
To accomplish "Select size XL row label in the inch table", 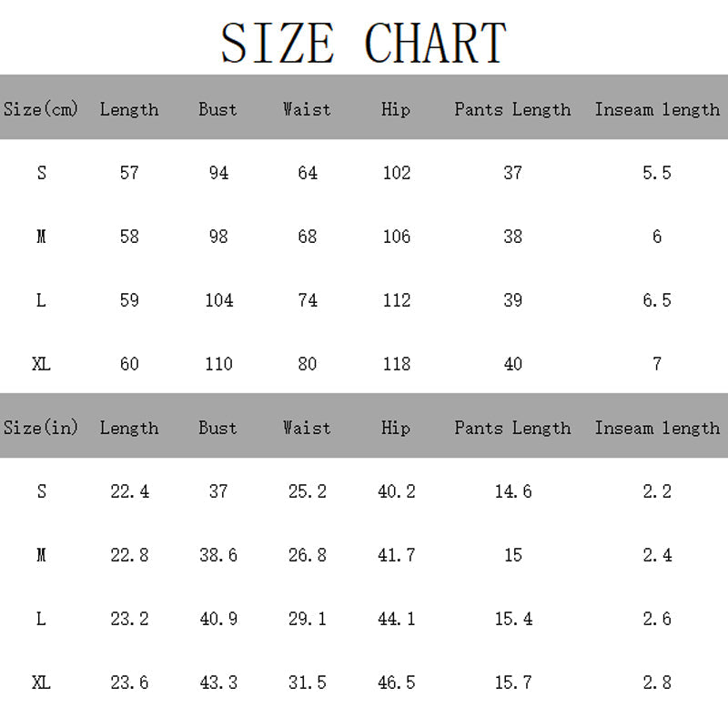I will tap(41, 682).
